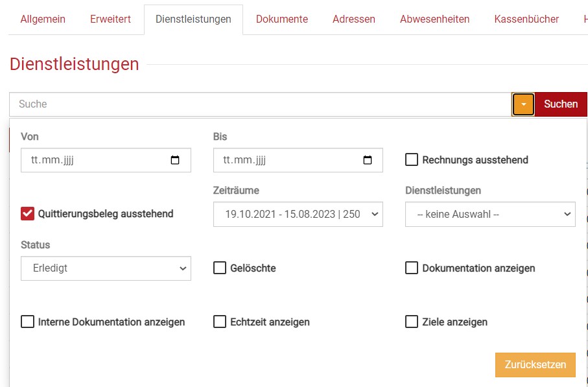This screenshot has width=588, height=387.
Task: Uncheck Quittierungsbeleg ausstehend checkbox
Action: [27, 214]
